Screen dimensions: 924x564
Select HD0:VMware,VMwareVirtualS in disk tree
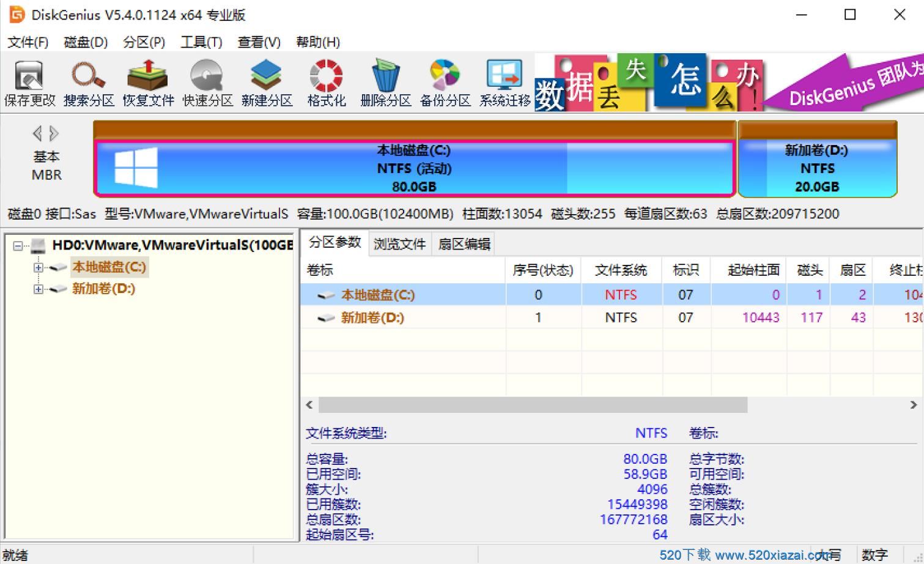pos(172,246)
